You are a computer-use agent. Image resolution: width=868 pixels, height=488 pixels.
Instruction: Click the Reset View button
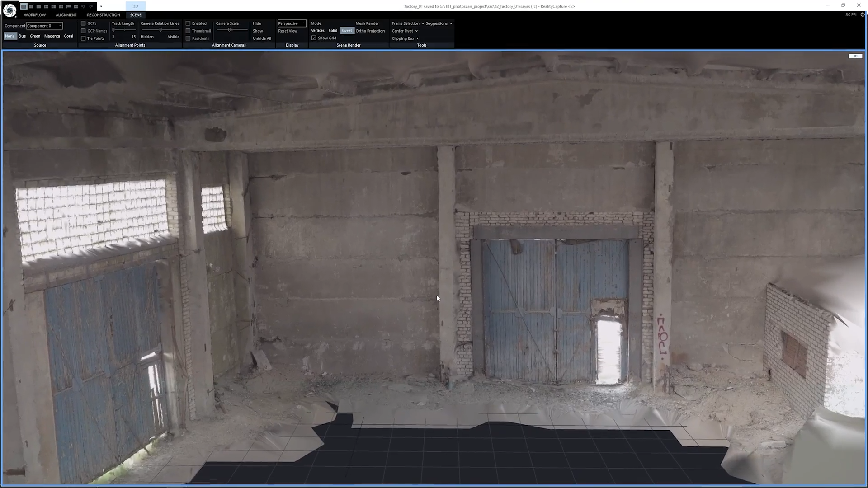(x=288, y=31)
